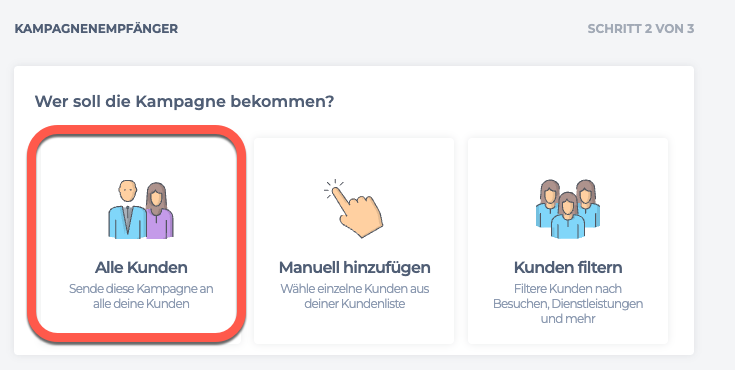The image size is (735, 370).
Task: Click 'Wer soll die Kampagne bekommen?' heading
Action: click(184, 101)
